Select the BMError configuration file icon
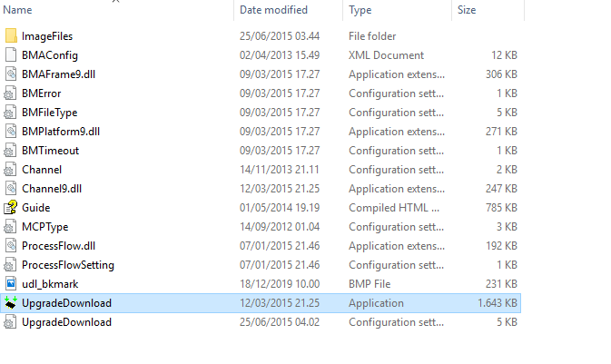Image resolution: width=611 pixels, height=364 pixels. tap(10, 93)
